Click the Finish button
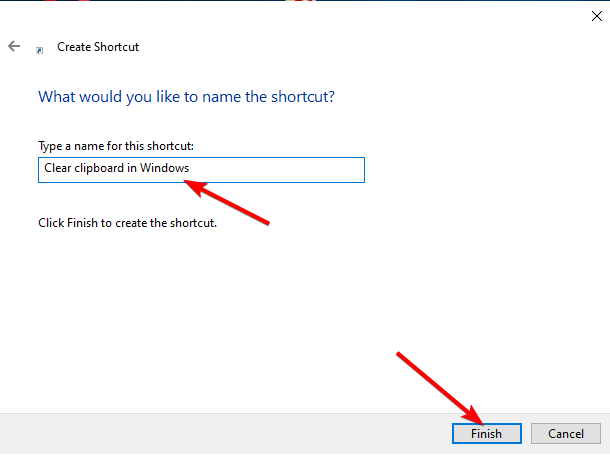The width and height of the screenshot is (610, 455). (487, 433)
